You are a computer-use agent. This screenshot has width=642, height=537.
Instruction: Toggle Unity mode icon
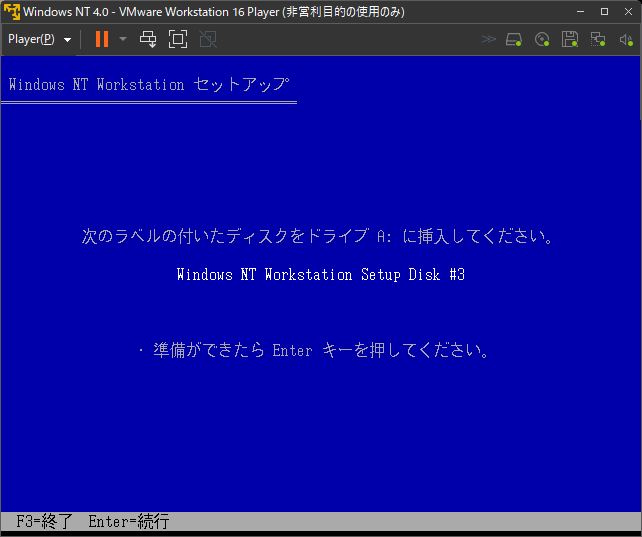point(208,39)
